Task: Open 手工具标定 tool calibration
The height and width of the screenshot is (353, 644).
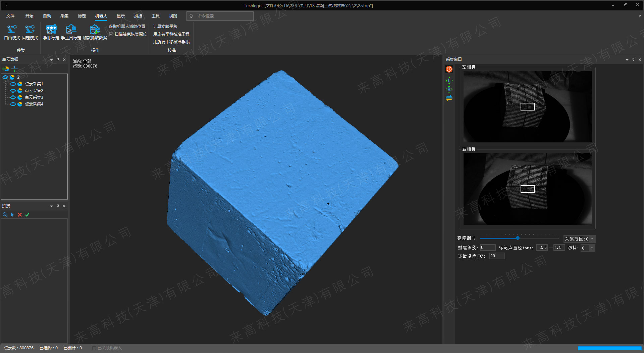Action: coord(71,30)
